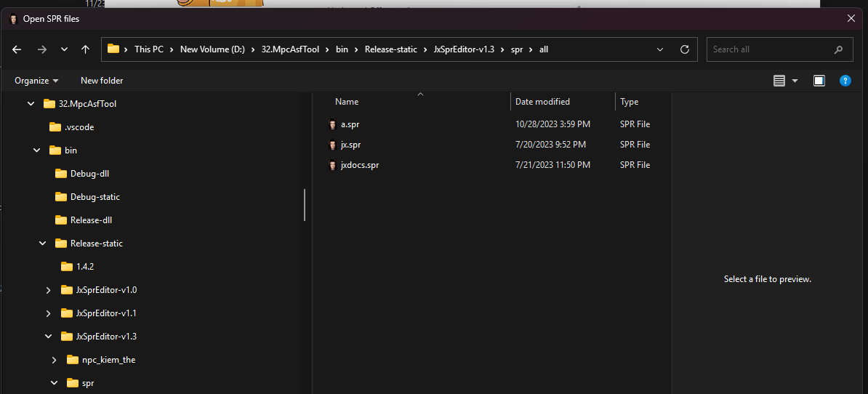Select the jxdocs.spr file
This screenshot has width=868, height=394.
(x=359, y=165)
